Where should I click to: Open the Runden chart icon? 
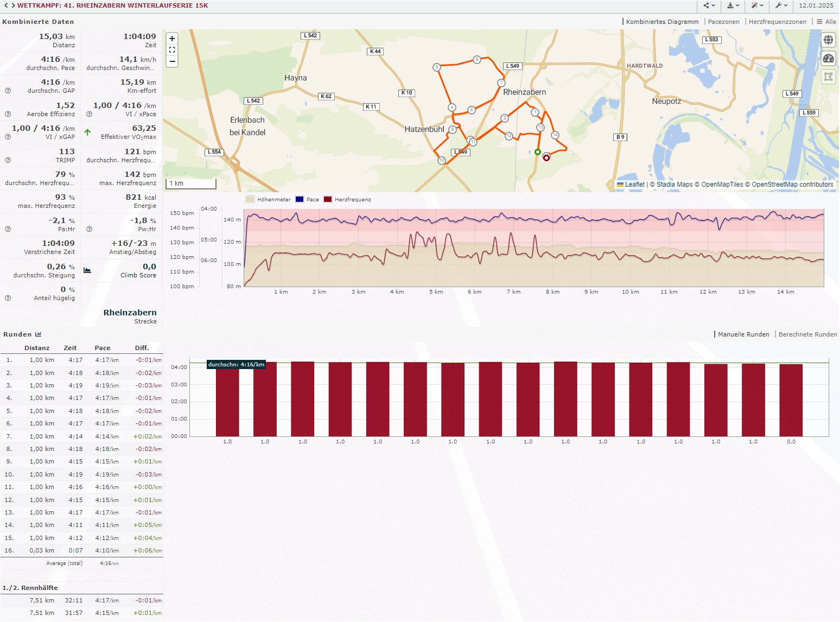(x=38, y=334)
